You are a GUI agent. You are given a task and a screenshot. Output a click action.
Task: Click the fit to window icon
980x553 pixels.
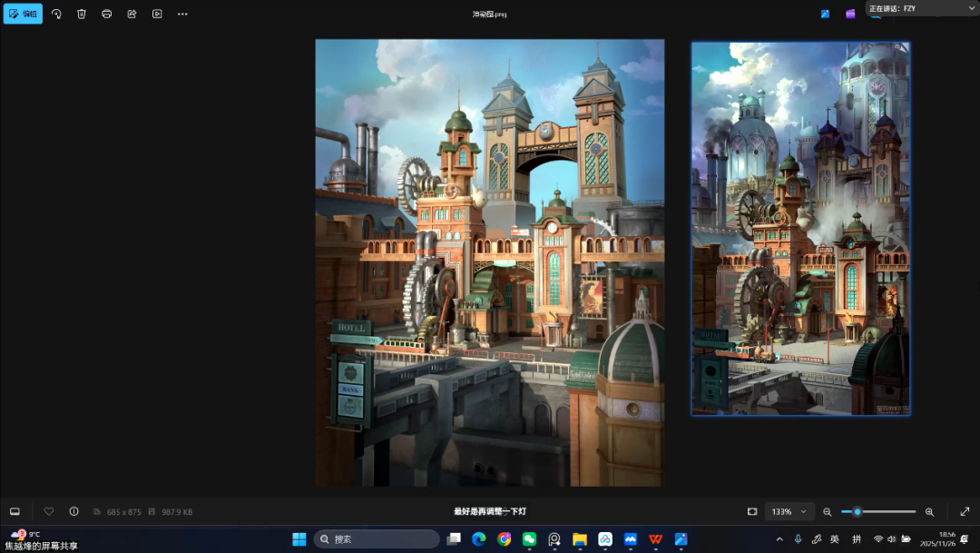pyautogui.click(x=752, y=511)
